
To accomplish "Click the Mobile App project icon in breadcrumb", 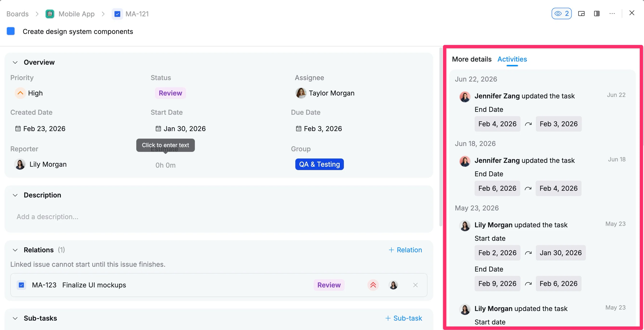I will [50, 14].
